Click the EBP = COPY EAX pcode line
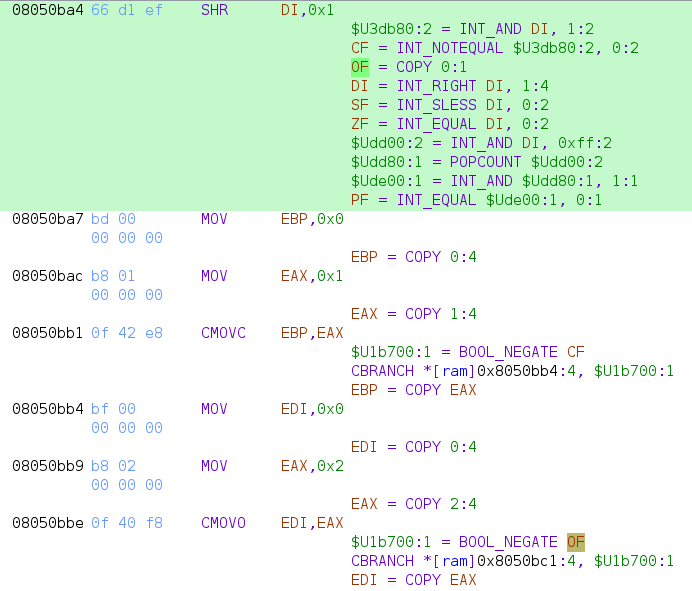Image resolution: width=692 pixels, height=591 pixels. point(414,390)
